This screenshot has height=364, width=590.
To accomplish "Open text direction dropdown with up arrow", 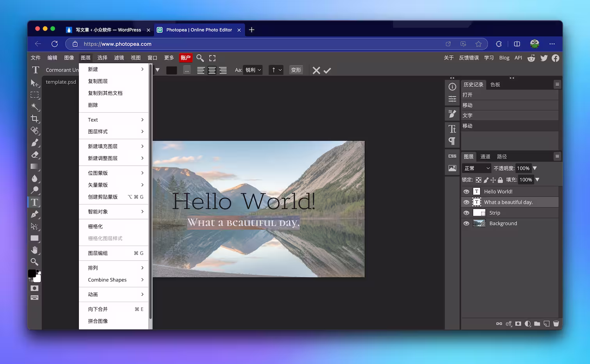I will point(276,70).
